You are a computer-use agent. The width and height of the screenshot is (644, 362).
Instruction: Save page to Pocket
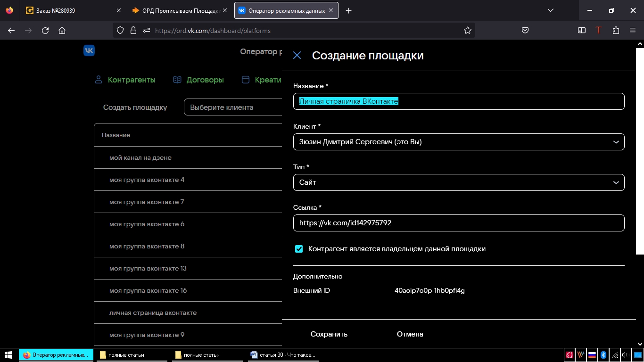click(525, 30)
